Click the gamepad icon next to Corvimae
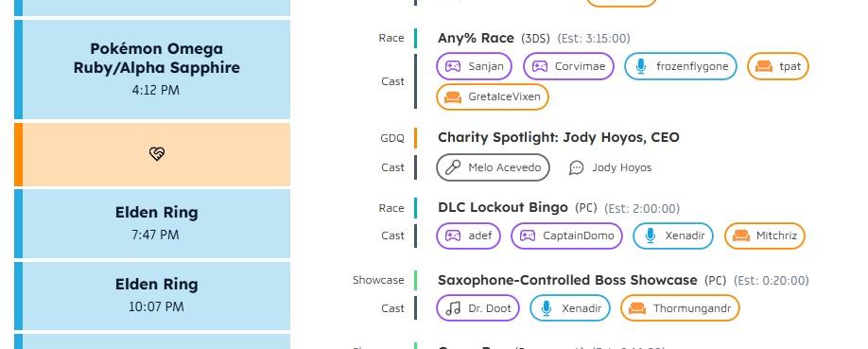The height and width of the screenshot is (349, 868). [x=540, y=66]
